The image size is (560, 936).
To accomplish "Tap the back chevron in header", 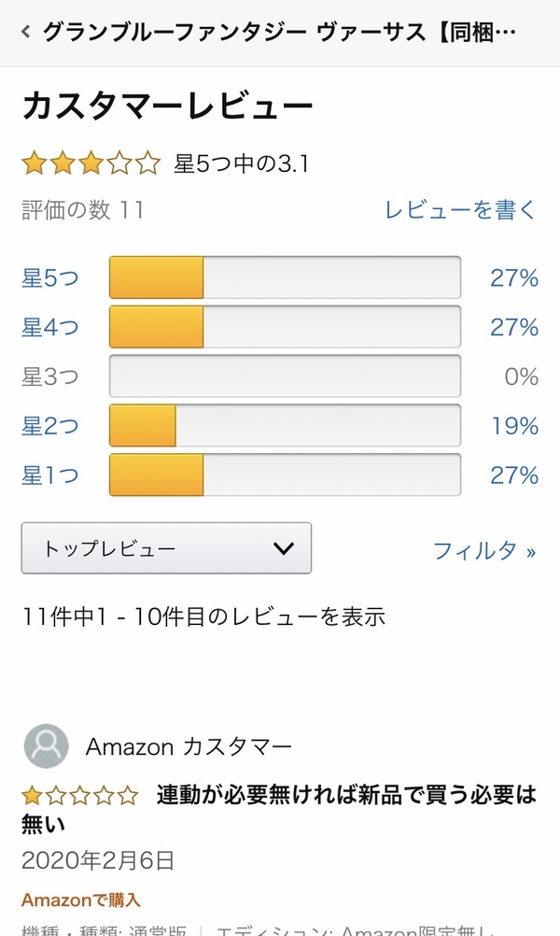I will 25,33.
